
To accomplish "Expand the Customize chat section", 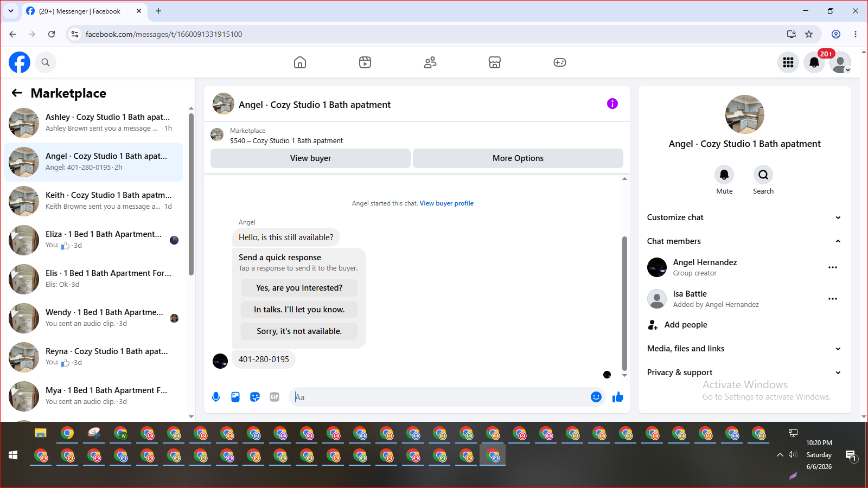I will (744, 217).
